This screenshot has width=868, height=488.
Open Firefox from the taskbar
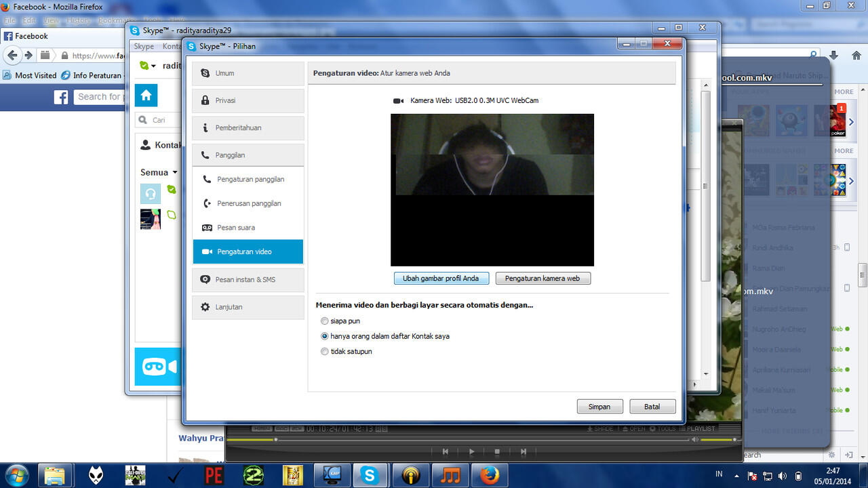click(490, 475)
